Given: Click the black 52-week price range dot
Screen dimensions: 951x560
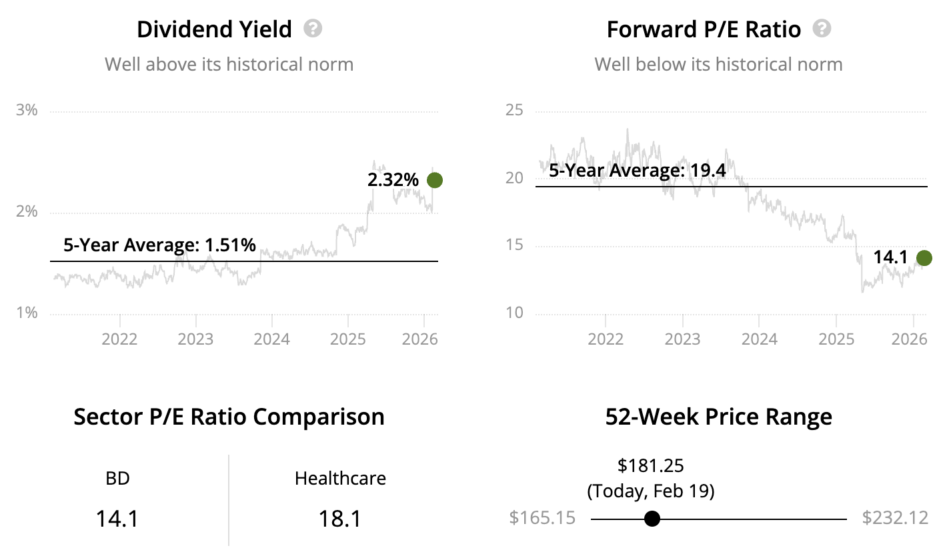Looking at the screenshot, I should [x=652, y=518].
